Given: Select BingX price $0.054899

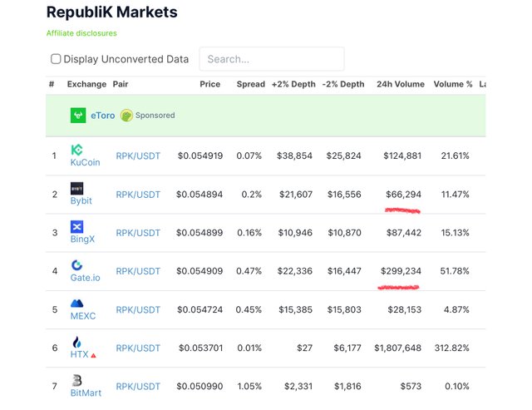Looking at the screenshot, I should click(x=199, y=233).
